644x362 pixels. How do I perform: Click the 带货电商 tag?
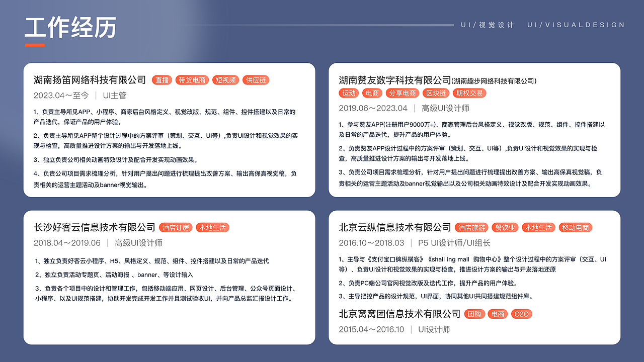point(192,80)
